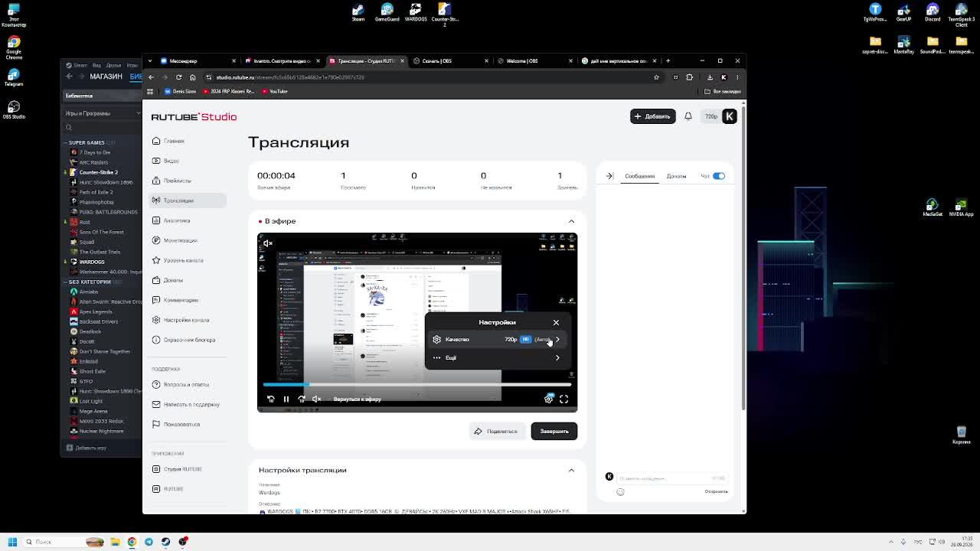Click Завершить to end the stream
The height and width of the screenshot is (551, 980).
point(554,432)
